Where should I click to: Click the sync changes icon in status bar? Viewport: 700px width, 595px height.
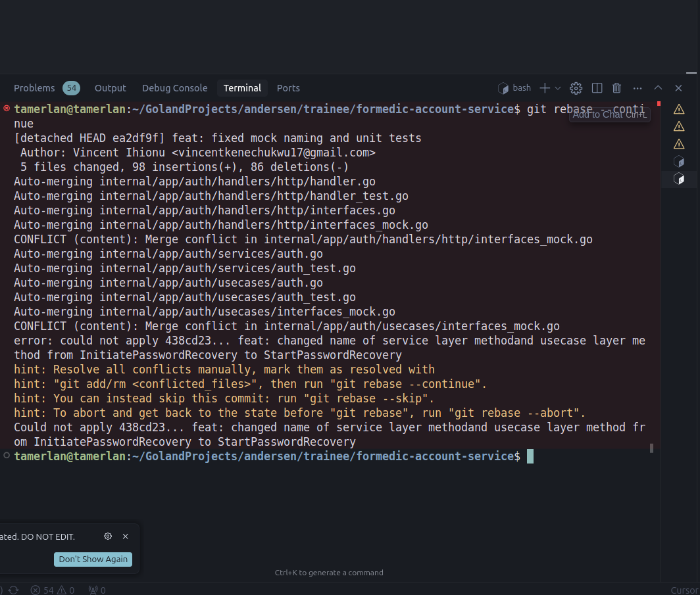[x=13, y=590]
